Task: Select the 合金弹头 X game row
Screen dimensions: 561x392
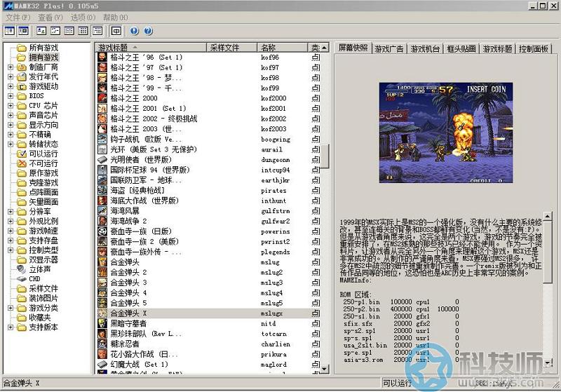Action: click(x=209, y=313)
